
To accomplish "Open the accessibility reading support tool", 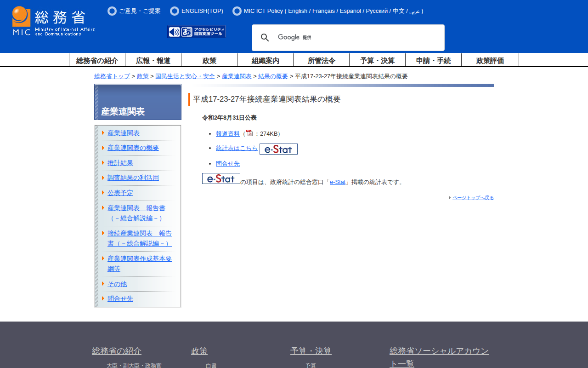I will point(197,32).
